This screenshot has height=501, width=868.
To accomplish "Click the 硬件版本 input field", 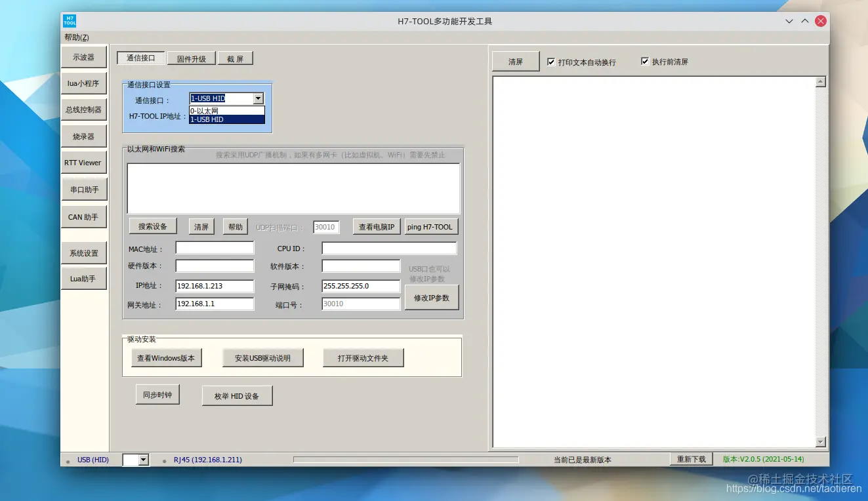I will pos(215,266).
